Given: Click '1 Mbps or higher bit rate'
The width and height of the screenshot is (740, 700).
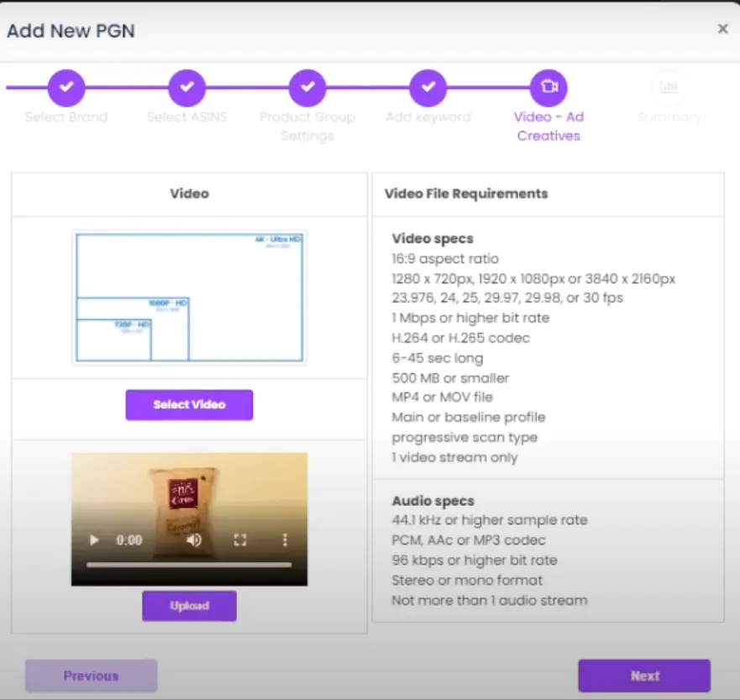Looking at the screenshot, I should click(x=470, y=318).
